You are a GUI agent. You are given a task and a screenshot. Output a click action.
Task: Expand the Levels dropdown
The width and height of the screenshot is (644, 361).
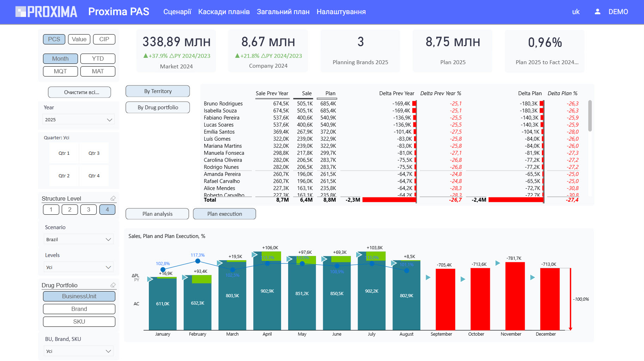tap(78, 267)
